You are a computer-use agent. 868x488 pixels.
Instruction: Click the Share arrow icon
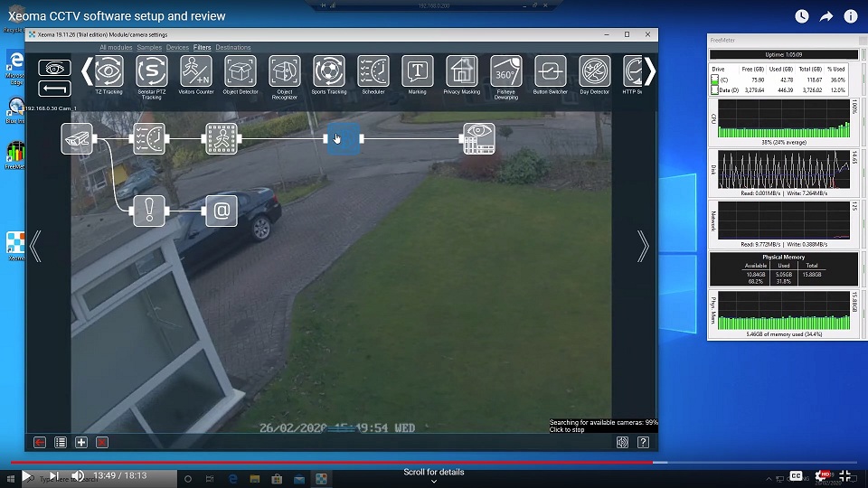coord(826,16)
